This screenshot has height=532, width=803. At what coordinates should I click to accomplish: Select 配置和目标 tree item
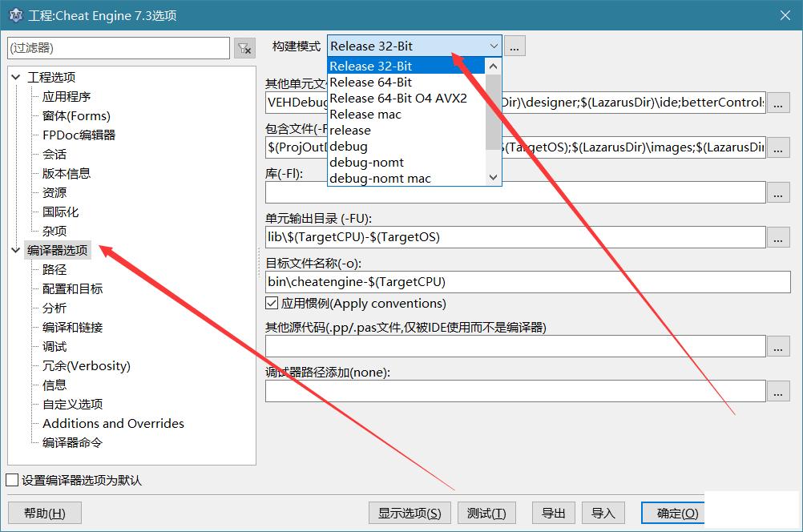73,289
